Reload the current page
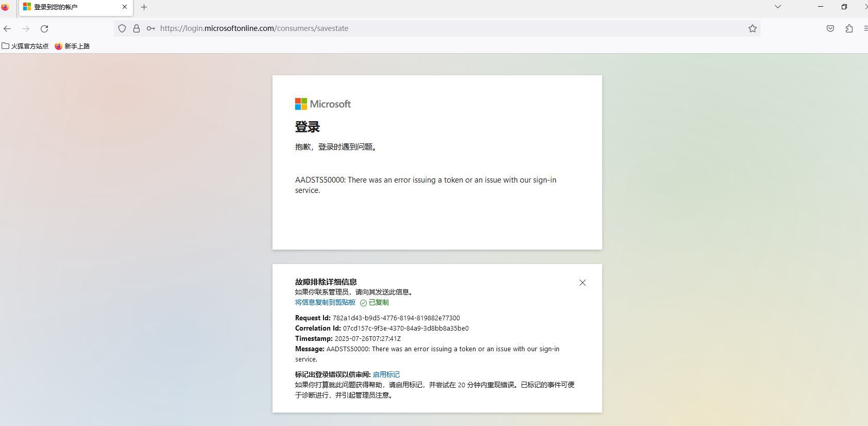This screenshot has width=868, height=426. (44, 28)
